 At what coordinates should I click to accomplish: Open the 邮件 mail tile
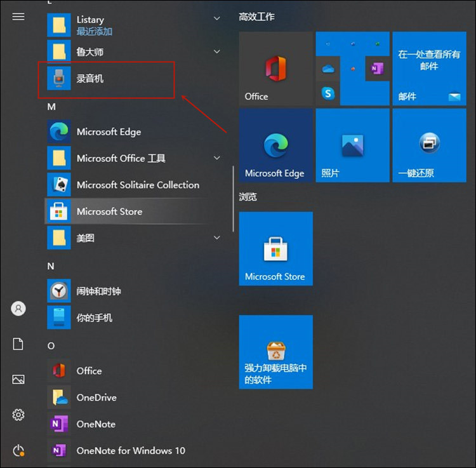coord(429,69)
